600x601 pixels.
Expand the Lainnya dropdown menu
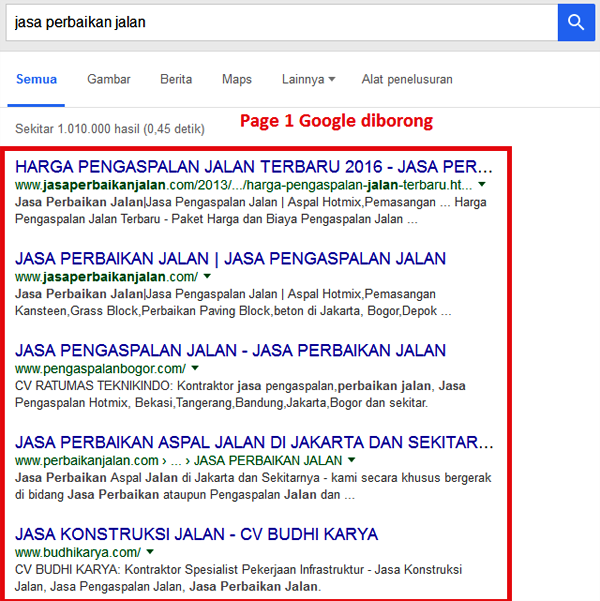tap(308, 79)
